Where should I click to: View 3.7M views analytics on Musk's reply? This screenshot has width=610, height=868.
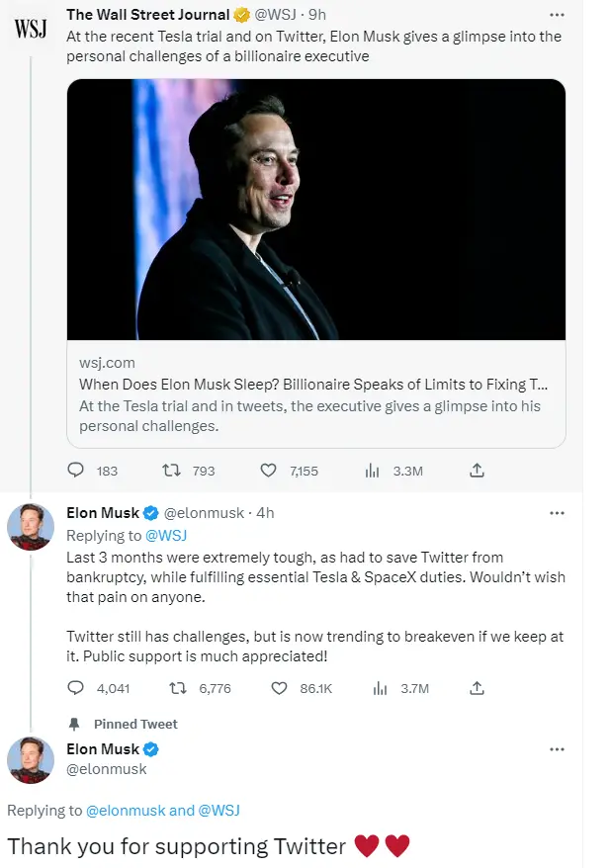(x=380, y=688)
